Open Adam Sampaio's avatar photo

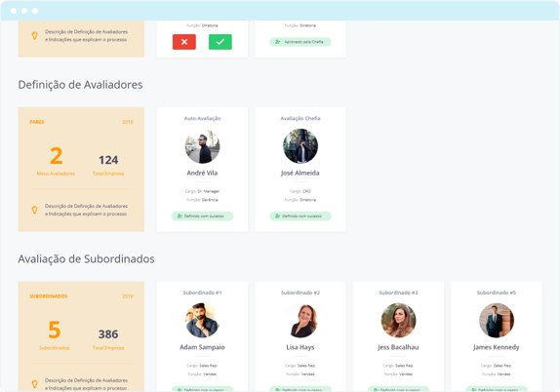[202, 321]
